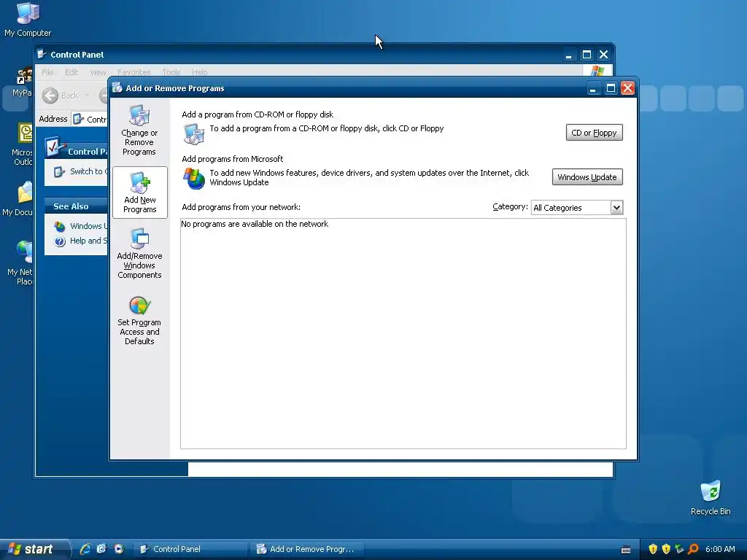Open Add/Remove Windows Components
This screenshot has width=747, height=560.
coord(139,254)
